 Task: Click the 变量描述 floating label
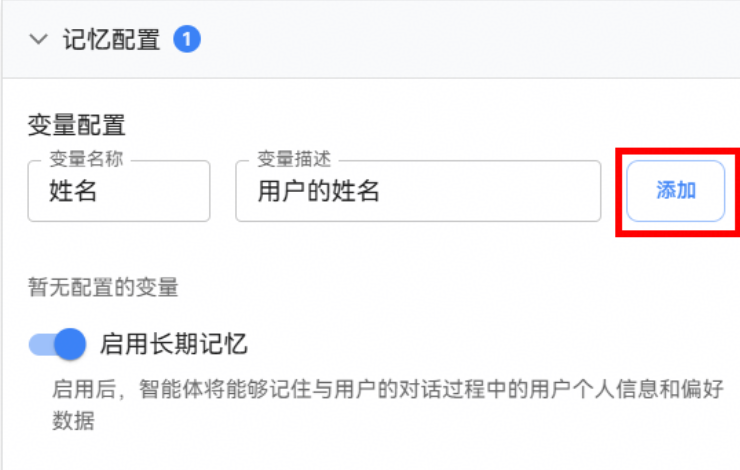294,160
